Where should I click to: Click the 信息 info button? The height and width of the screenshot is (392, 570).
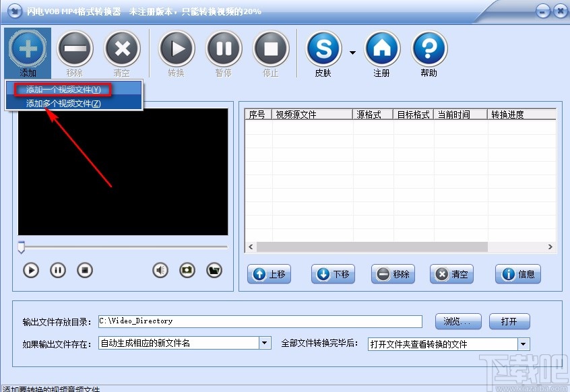click(x=517, y=274)
